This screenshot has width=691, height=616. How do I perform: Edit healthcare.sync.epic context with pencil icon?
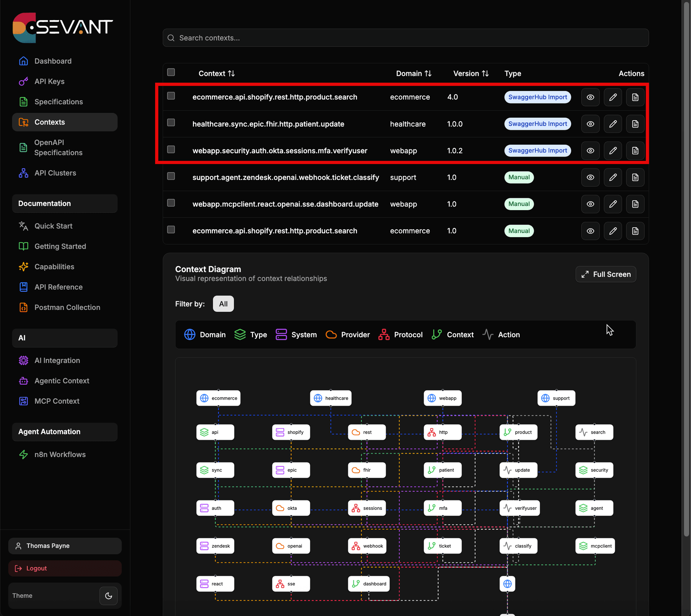point(613,124)
